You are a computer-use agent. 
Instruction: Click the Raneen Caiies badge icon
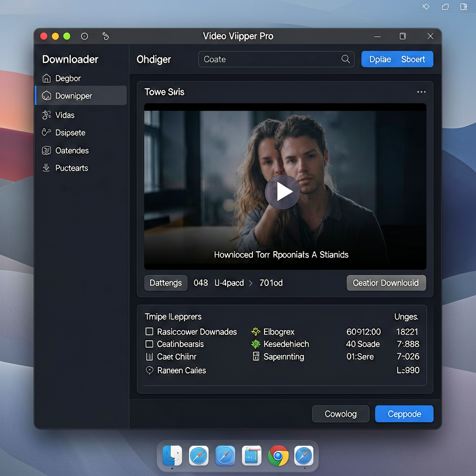tap(150, 370)
